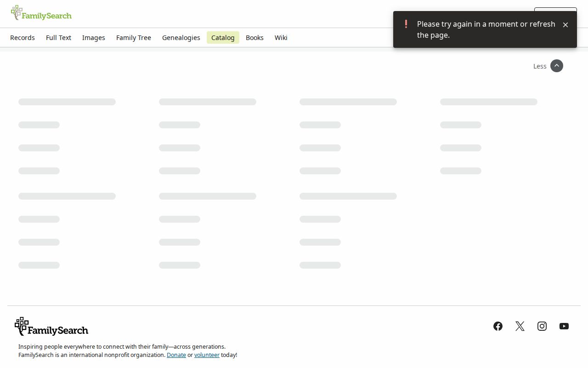Open FamilySearch Facebook page icon

498,326
